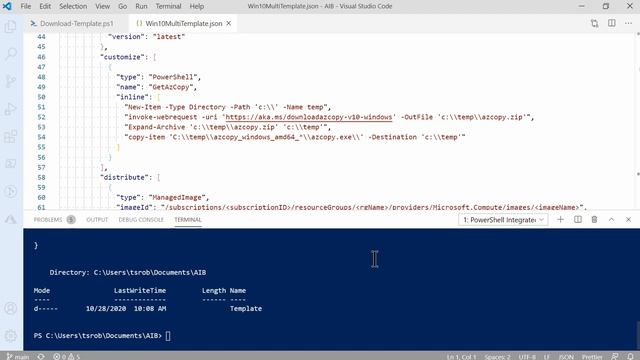Switch to the PROBLEMS panel tab
640x360 pixels.
[48, 220]
